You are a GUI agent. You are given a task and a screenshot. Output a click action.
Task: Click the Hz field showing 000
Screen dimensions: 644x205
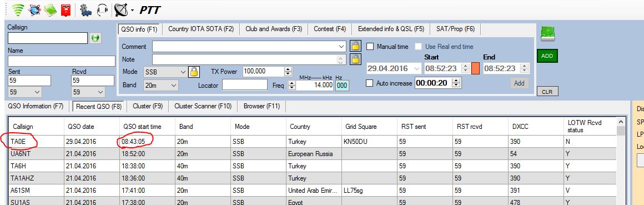[342, 86]
